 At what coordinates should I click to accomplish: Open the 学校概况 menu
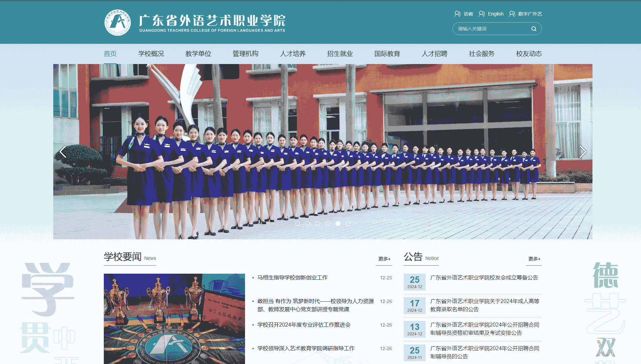click(x=151, y=54)
